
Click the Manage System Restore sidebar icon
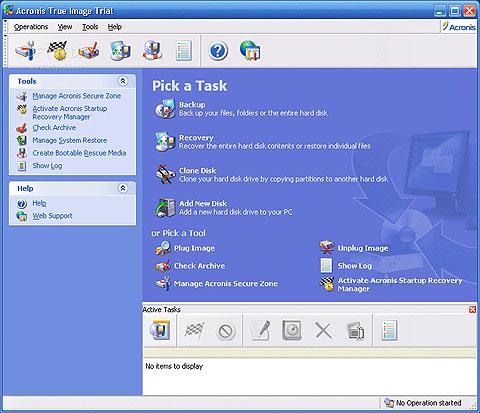click(x=22, y=140)
